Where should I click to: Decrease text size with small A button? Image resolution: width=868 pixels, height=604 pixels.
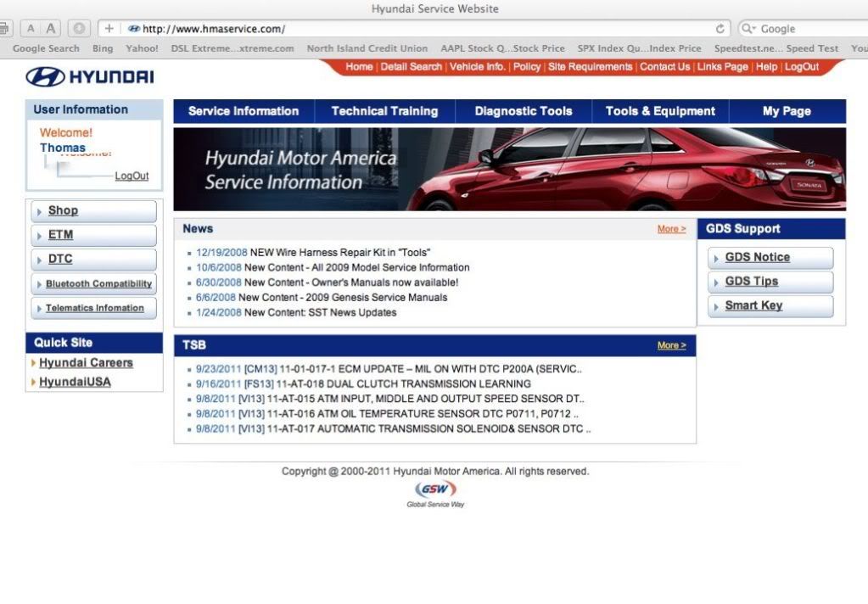coord(31,28)
